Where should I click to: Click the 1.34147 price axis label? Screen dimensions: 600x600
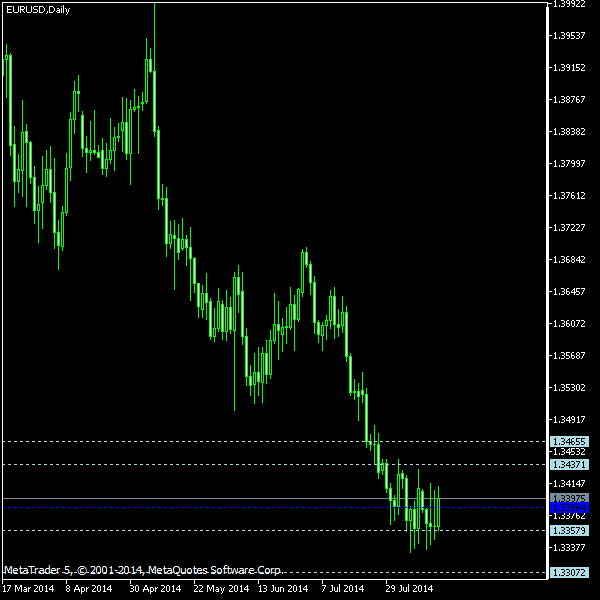pyautogui.click(x=569, y=484)
